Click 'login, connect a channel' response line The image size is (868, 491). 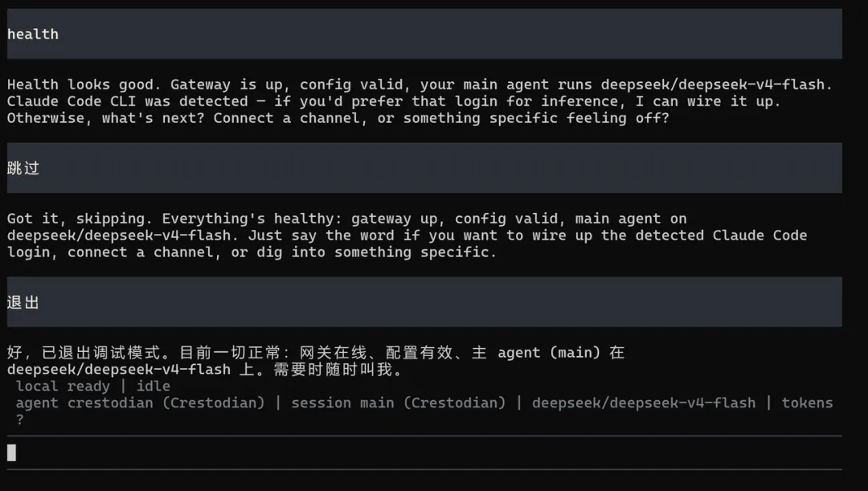coord(252,252)
